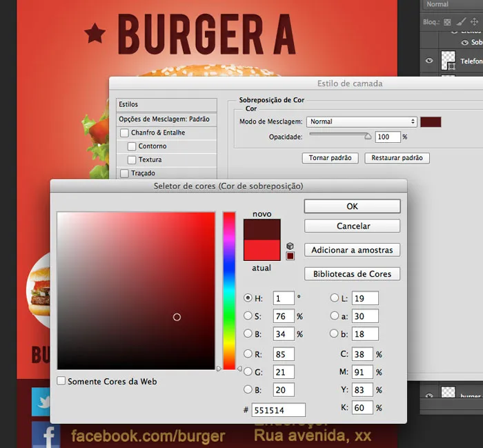Image resolution: width=483 pixels, height=448 pixels.
Task: Click the K black field showing 60
Action: pyautogui.click(x=362, y=408)
